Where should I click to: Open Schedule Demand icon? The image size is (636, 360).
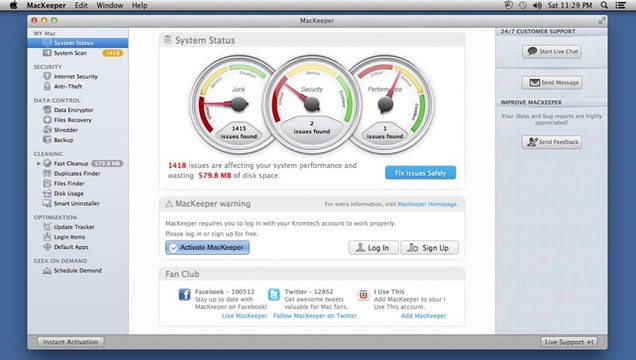click(47, 270)
